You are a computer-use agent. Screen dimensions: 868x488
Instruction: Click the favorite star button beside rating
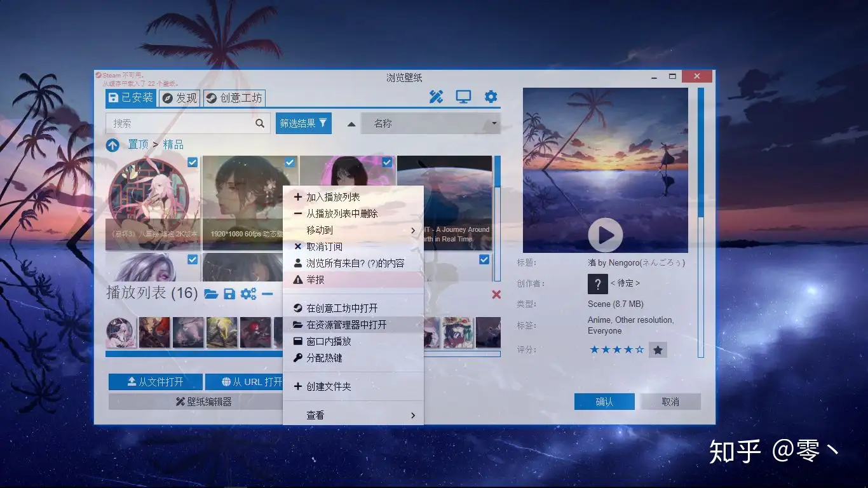click(x=658, y=349)
